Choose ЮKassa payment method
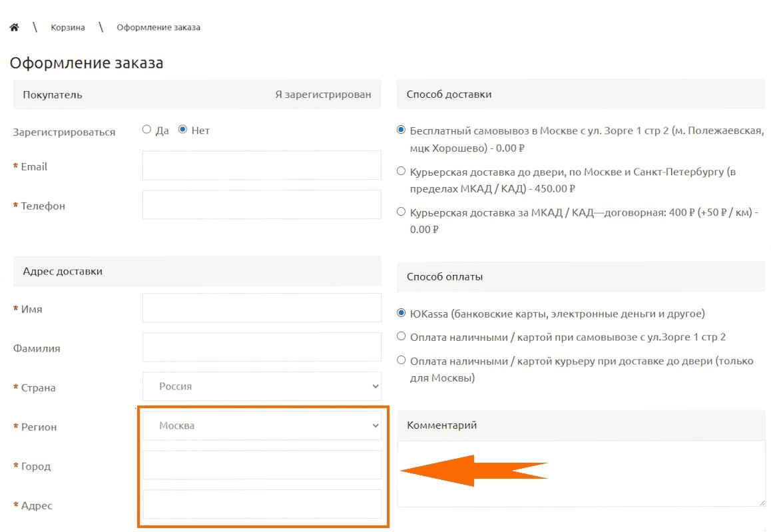 pos(401,312)
